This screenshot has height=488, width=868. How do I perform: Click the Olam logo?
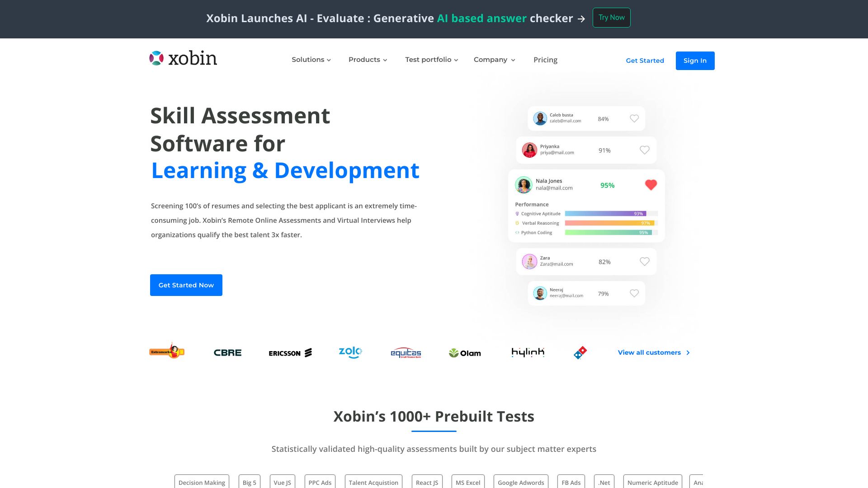(465, 353)
